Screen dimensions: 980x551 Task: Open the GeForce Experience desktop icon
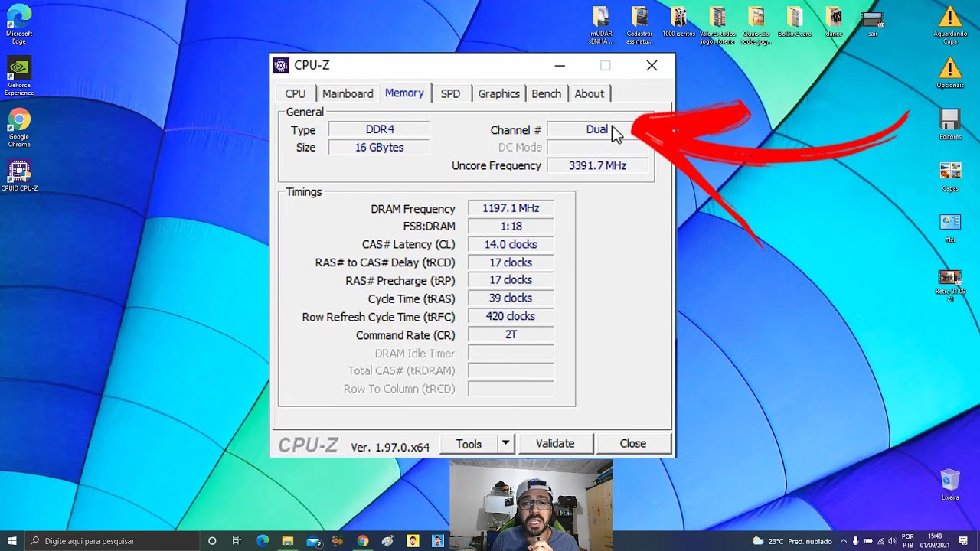click(19, 77)
